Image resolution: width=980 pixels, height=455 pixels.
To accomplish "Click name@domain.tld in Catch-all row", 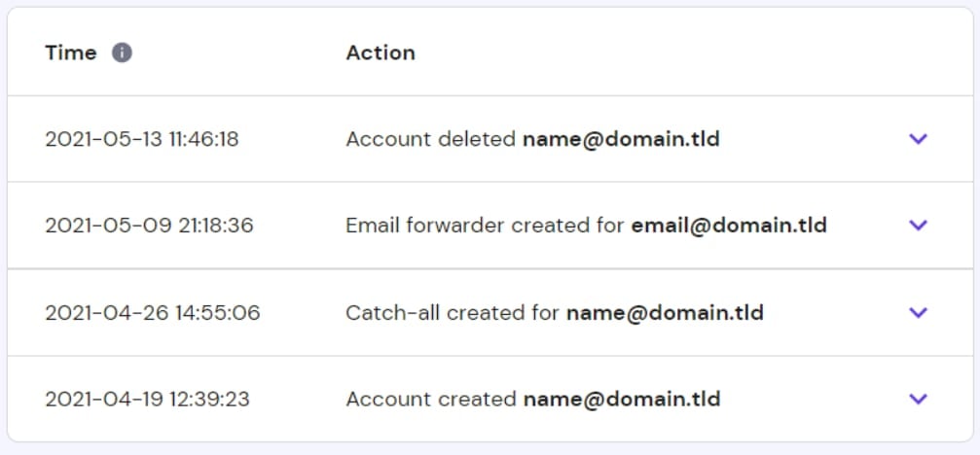I will (665, 312).
